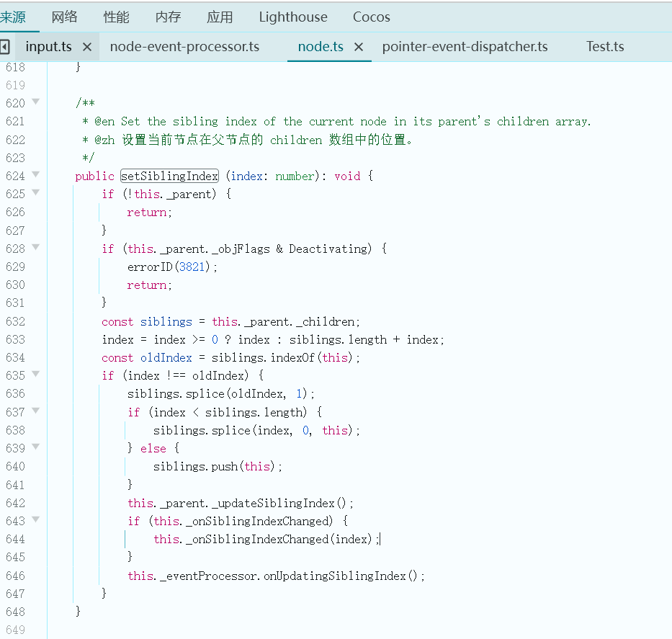The width and height of the screenshot is (672, 639).
Task: Open the Lighthouse panel tab
Action: coord(293,17)
